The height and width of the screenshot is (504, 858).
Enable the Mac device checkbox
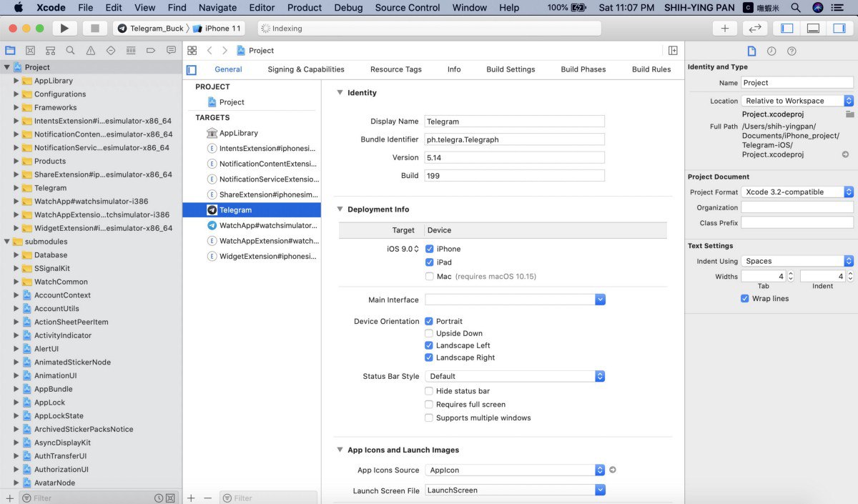(x=429, y=276)
